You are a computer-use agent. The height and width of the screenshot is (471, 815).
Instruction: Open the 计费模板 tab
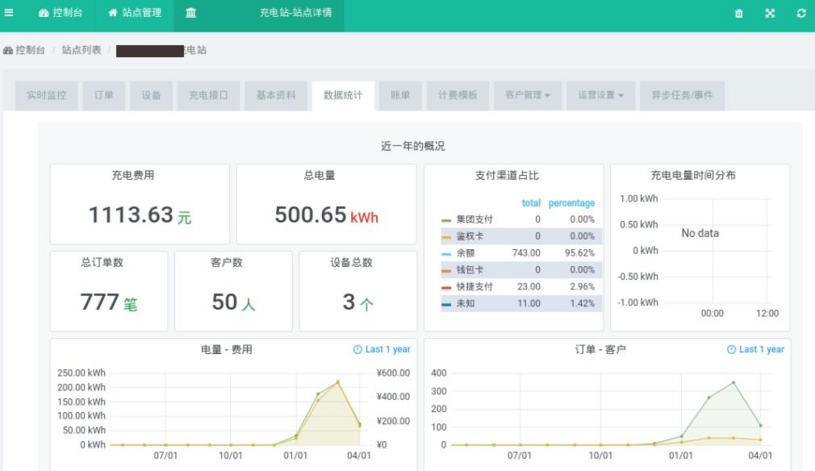(457, 96)
